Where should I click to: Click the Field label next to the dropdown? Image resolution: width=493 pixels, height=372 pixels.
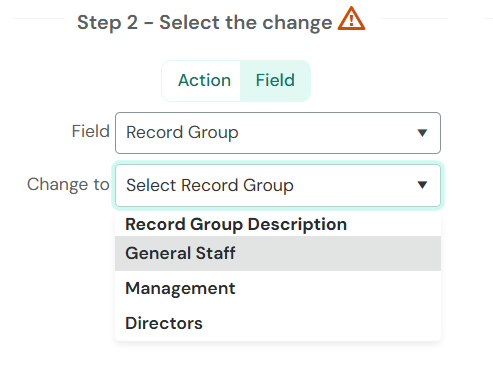tap(91, 131)
